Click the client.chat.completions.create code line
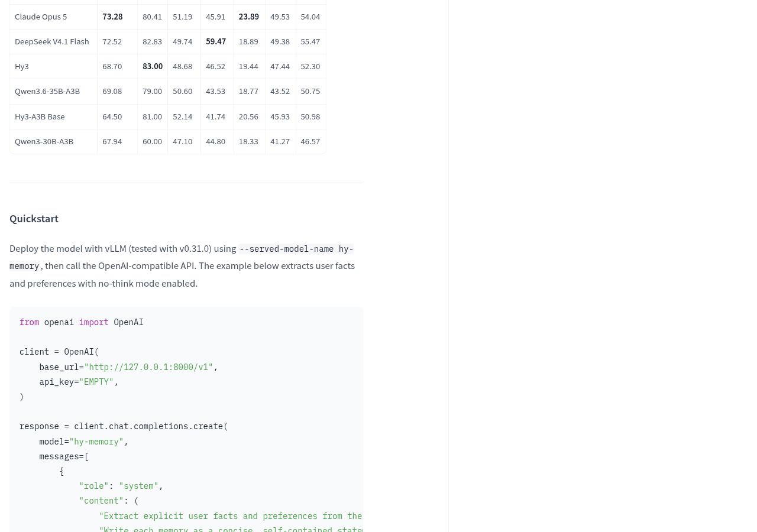The height and width of the screenshot is (532, 757). pyautogui.click(x=124, y=426)
